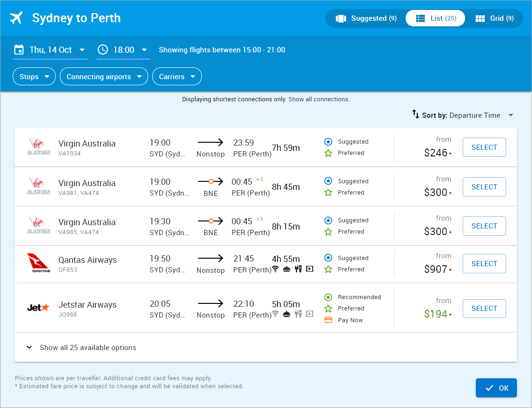
Task: Select the $246 Virgin Australia VA1934 flight
Action: [x=484, y=147]
